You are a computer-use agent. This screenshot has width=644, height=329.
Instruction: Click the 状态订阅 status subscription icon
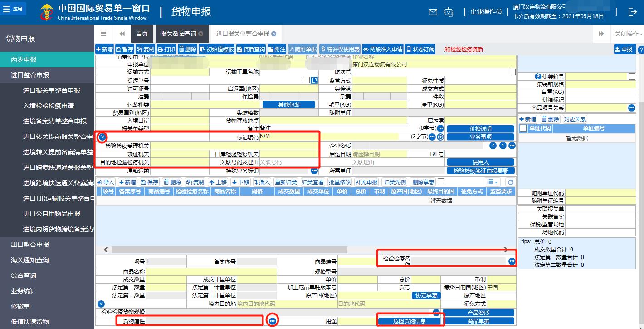pyautogui.click(x=420, y=49)
